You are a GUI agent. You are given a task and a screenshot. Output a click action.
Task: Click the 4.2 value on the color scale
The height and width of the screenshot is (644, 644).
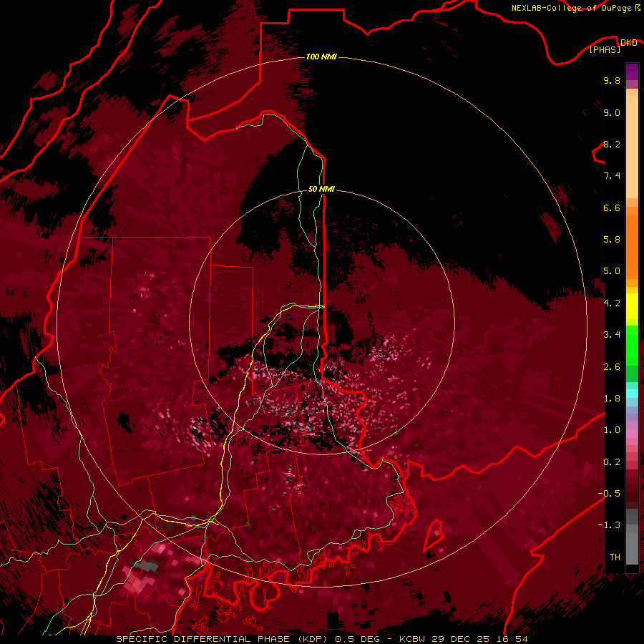tap(612, 303)
